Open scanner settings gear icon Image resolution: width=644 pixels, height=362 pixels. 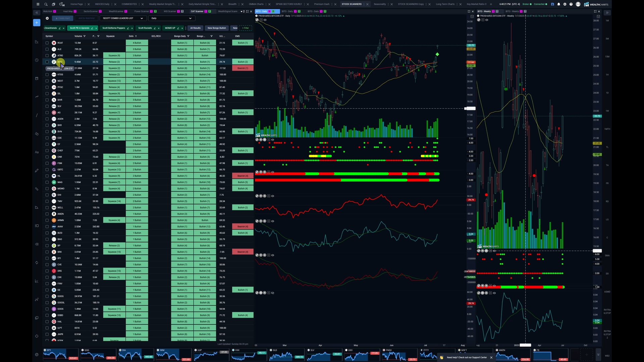[47, 18]
